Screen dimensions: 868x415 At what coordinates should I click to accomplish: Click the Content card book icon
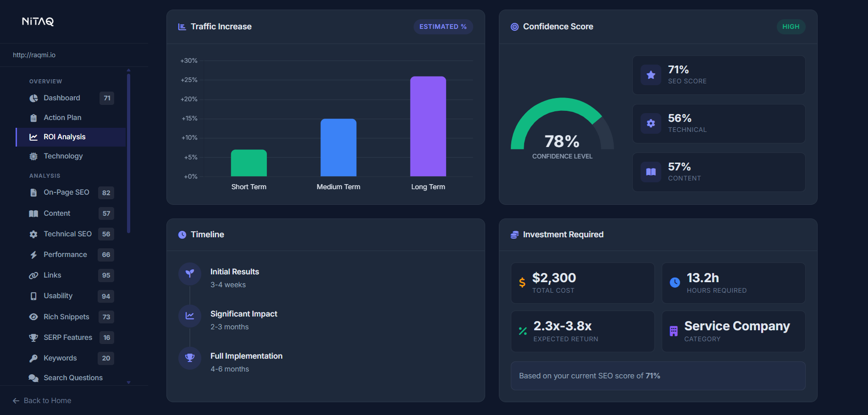tap(651, 172)
